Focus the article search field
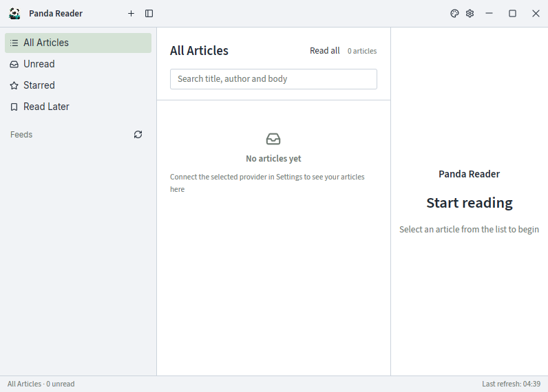The image size is (548, 392). click(x=273, y=79)
